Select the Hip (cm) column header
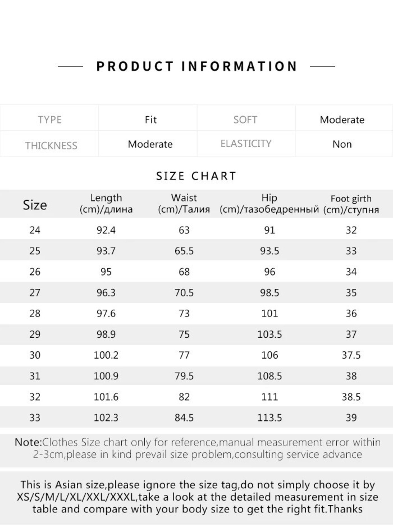Image resolution: width=393 pixels, height=532 pixels. coord(269,204)
